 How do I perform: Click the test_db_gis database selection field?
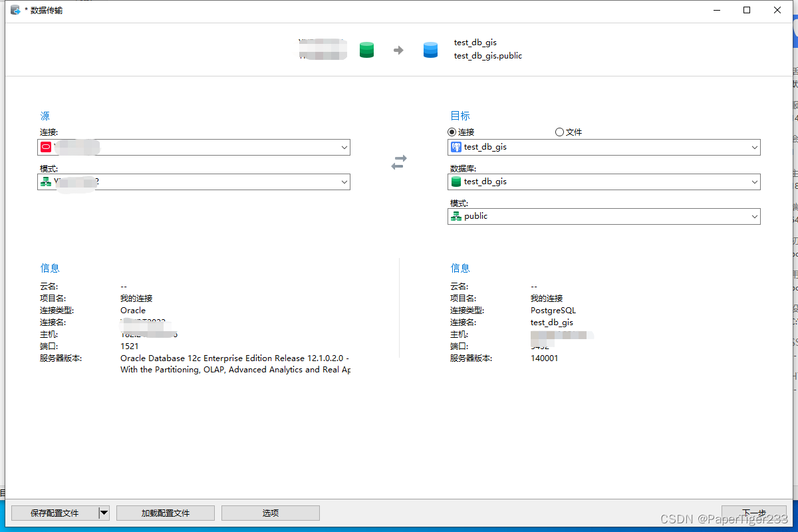(598, 181)
